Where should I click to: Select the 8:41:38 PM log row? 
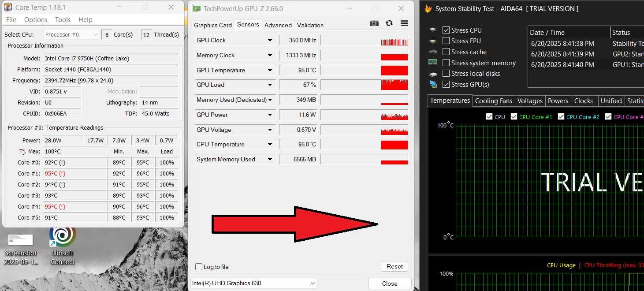(x=586, y=43)
